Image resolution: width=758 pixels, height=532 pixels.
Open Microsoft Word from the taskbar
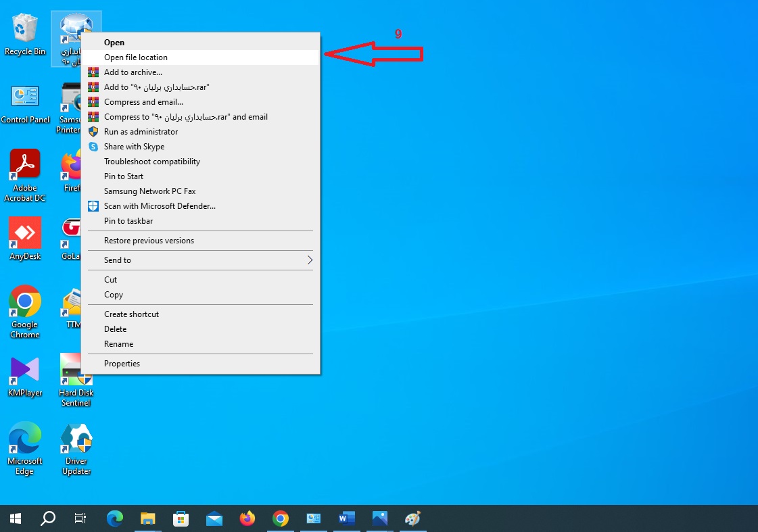point(347,518)
